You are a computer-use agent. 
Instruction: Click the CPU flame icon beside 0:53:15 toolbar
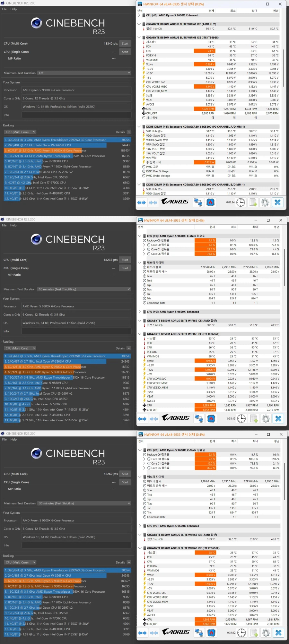211,418
